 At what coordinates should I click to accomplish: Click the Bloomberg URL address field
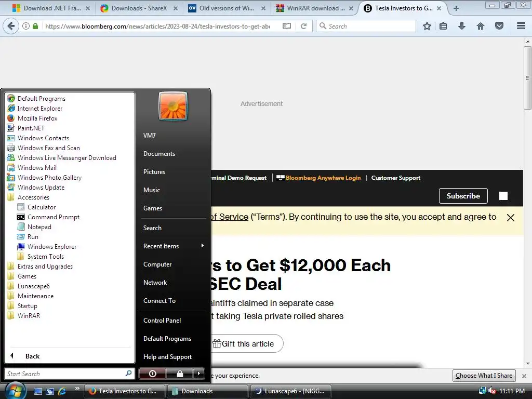[157, 26]
